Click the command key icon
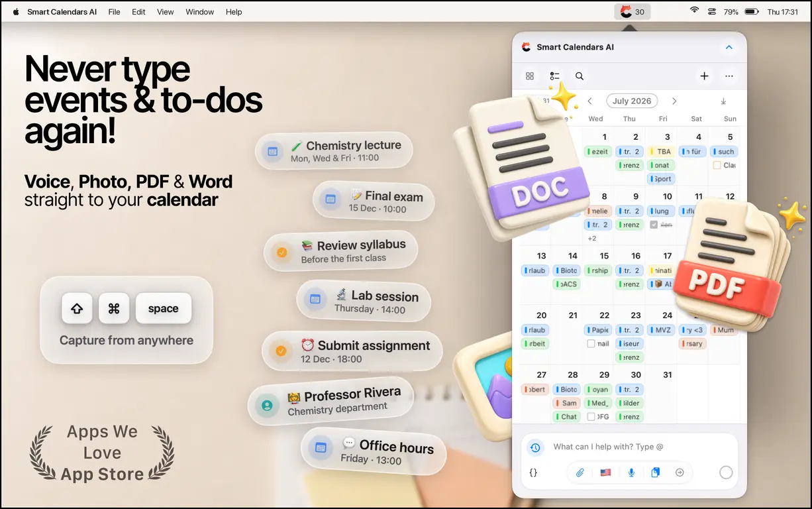This screenshot has height=509, width=812. point(114,308)
